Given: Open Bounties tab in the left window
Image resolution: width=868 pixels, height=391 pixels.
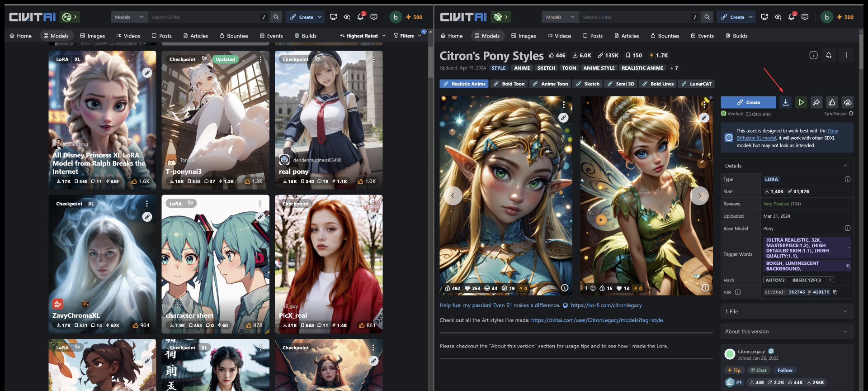Looking at the screenshot, I should pos(234,36).
